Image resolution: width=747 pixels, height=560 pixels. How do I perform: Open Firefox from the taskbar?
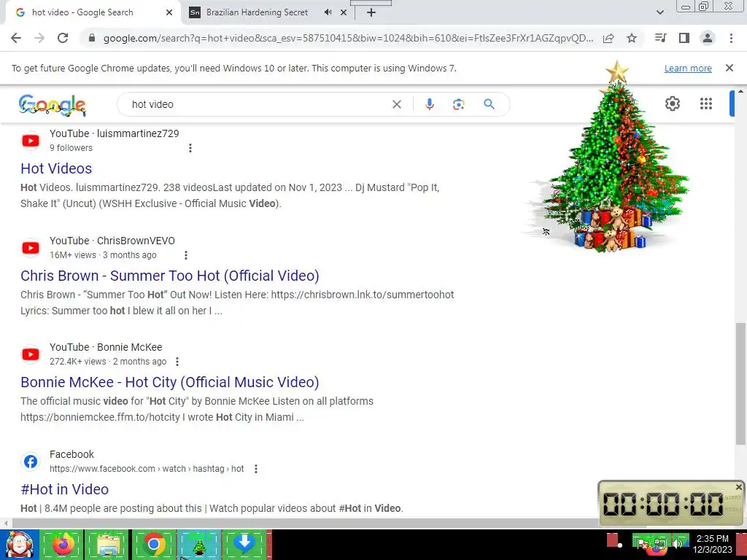click(63, 544)
